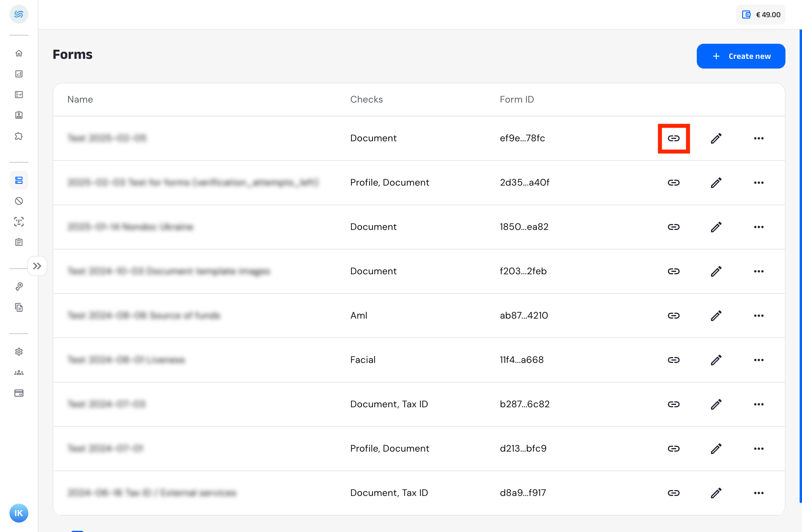Image resolution: width=802 pixels, height=532 pixels.
Task: Click the € 49.00 wallet balance
Action: [x=761, y=14]
